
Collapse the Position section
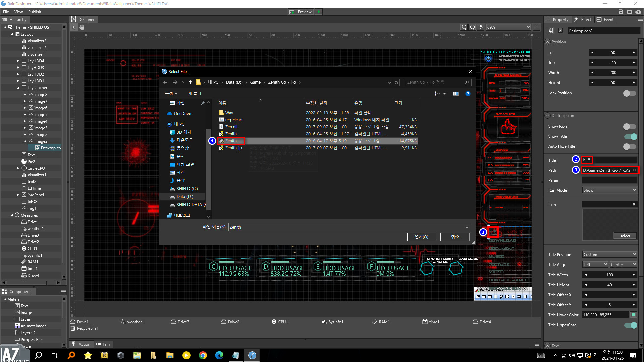tap(548, 42)
